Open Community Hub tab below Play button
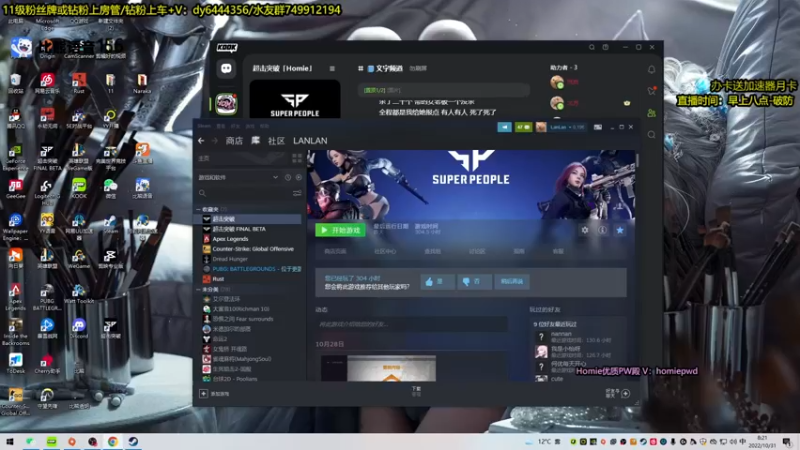Screen dimensions: 800x450 tap(385, 252)
